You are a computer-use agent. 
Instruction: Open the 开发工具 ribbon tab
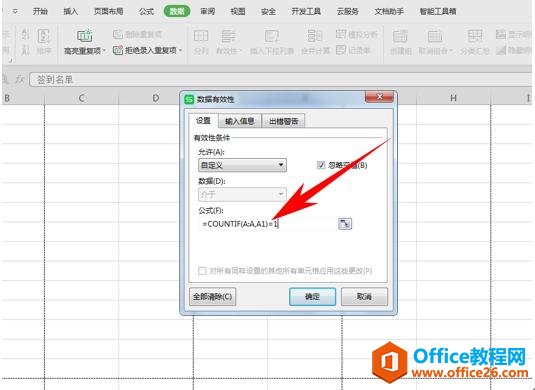(x=306, y=12)
